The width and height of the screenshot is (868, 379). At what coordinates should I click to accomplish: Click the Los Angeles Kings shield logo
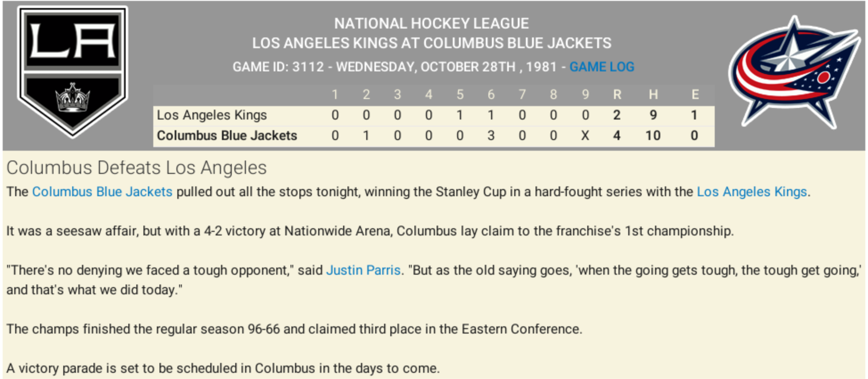tap(73, 70)
